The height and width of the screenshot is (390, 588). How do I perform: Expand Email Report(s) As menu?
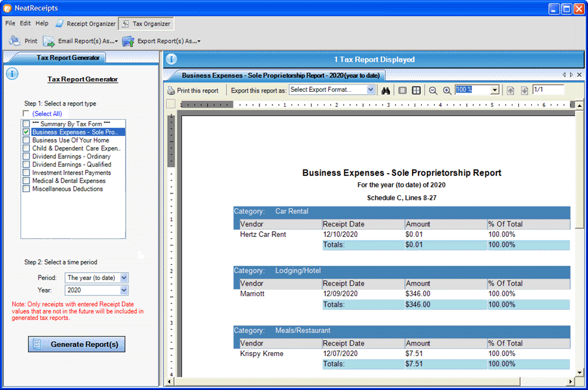pyautogui.click(x=116, y=41)
